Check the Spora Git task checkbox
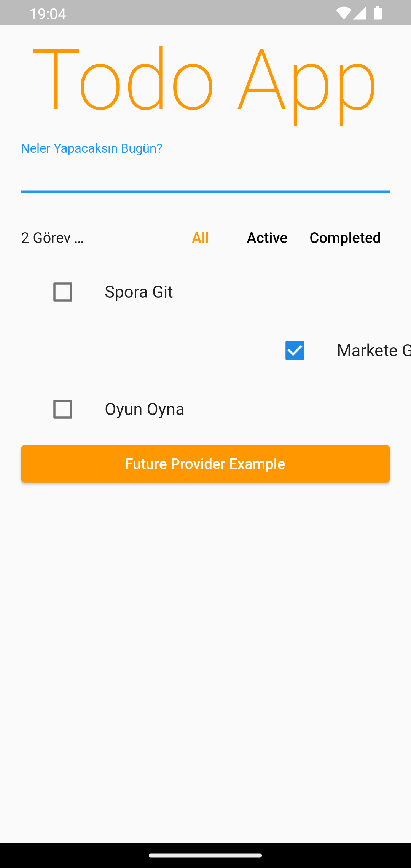Image resolution: width=411 pixels, height=868 pixels. [62, 292]
